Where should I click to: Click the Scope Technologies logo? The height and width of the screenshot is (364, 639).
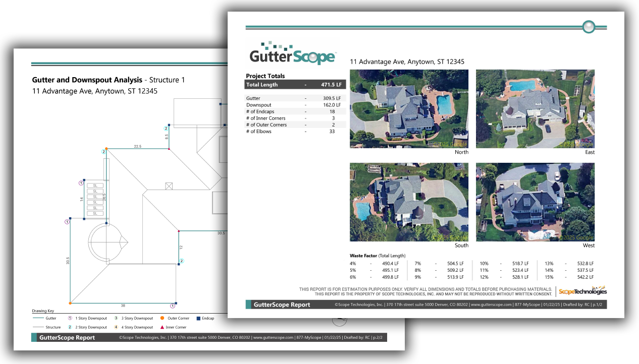(x=583, y=291)
